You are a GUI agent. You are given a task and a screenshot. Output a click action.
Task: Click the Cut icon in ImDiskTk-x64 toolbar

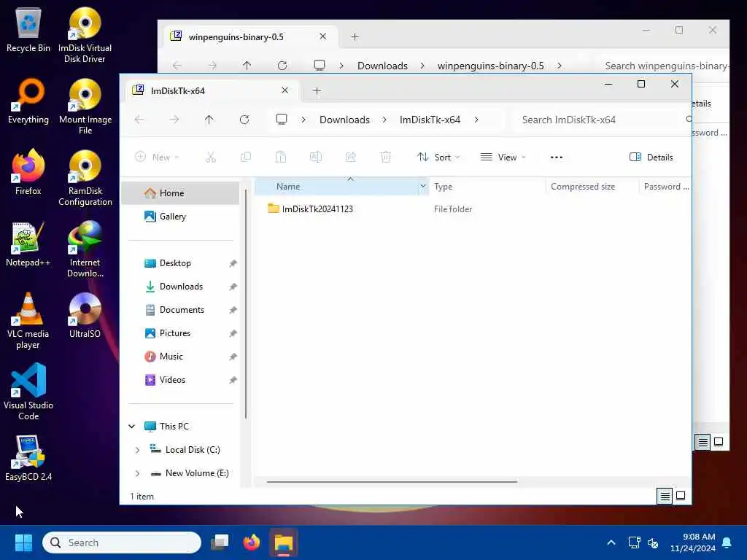pos(211,157)
